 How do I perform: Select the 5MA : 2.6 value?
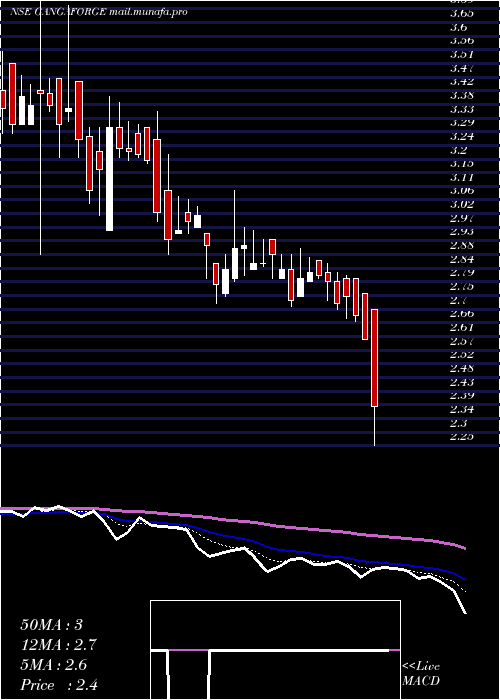[x=53, y=665]
